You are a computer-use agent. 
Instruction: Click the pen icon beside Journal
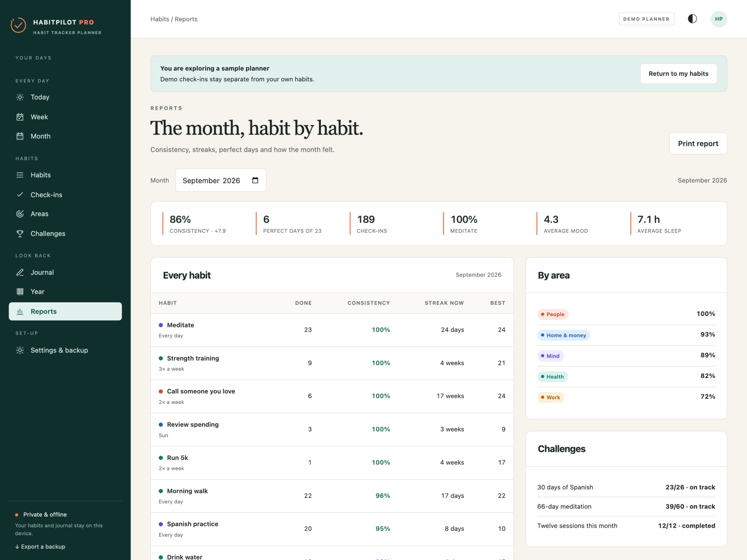click(x=20, y=272)
